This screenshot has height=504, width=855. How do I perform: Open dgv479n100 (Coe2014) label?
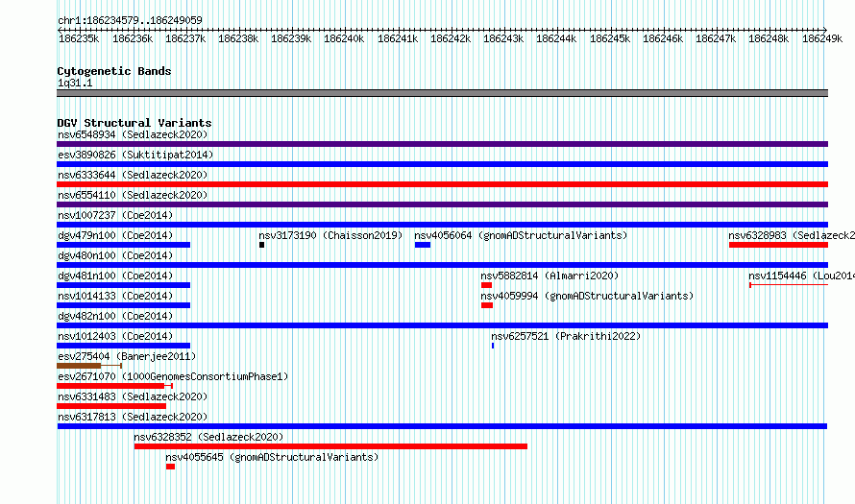(x=115, y=235)
